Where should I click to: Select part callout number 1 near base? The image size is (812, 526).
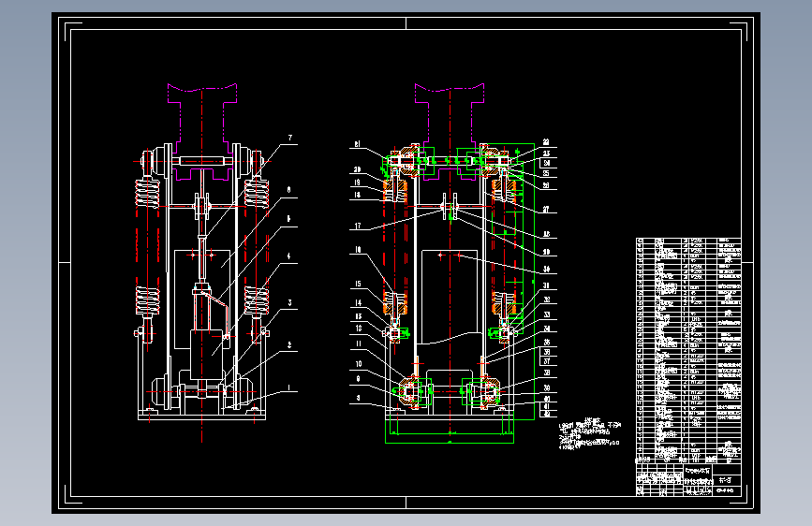pyautogui.click(x=289, y=387)
